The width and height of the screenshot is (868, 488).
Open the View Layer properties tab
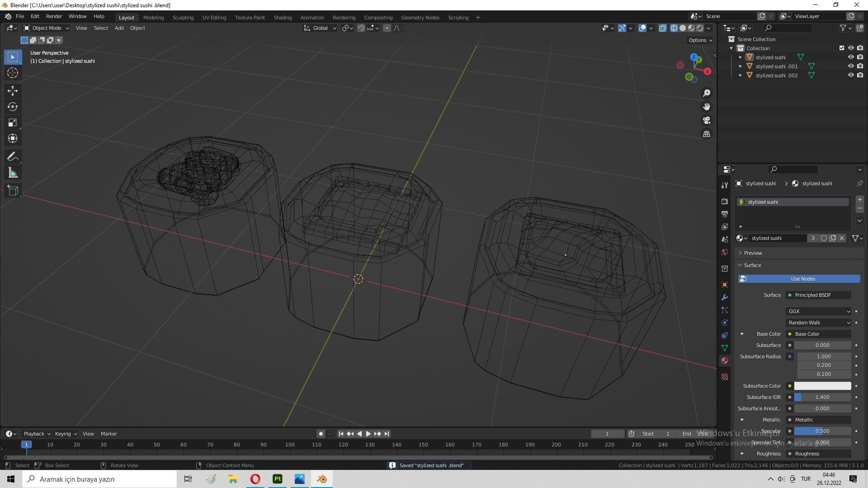(x=725, y=226)
